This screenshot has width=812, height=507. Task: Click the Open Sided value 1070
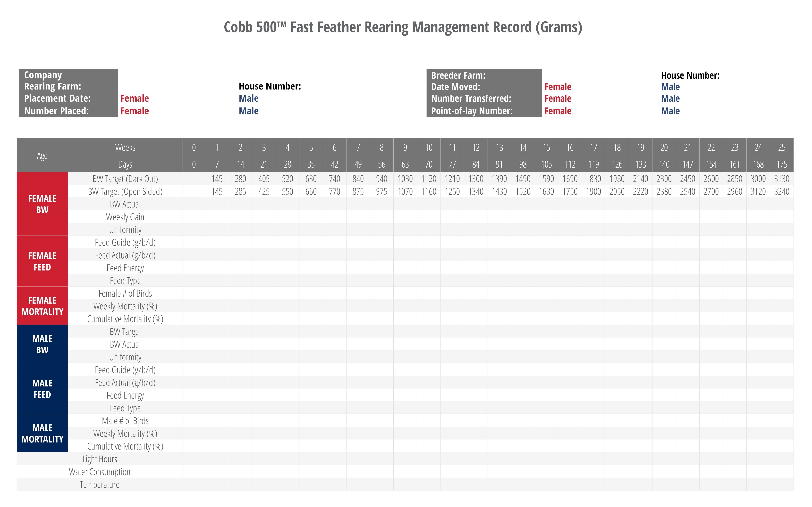click(x=405, y=191)
